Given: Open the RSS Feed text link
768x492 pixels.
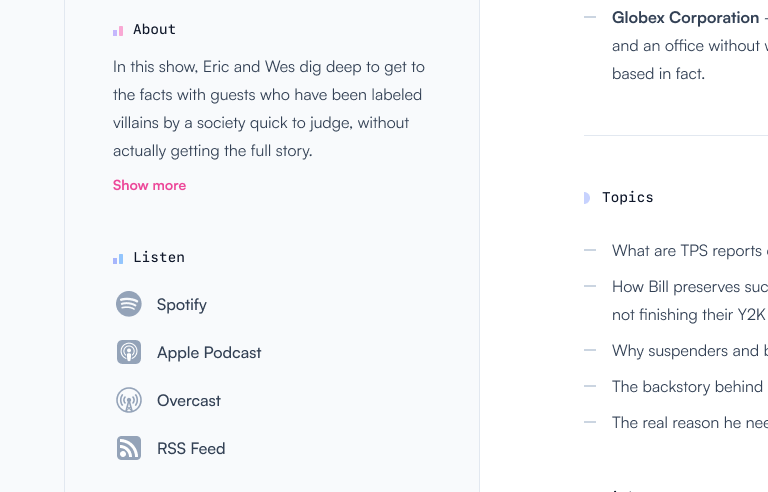Looking at the screenshot, I should coord(191,449).
